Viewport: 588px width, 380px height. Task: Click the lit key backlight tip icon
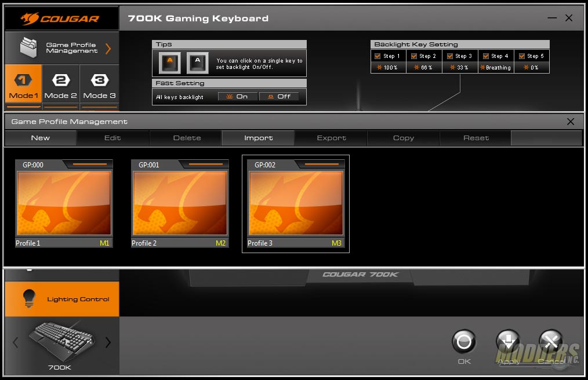click(x=170, y=63)
